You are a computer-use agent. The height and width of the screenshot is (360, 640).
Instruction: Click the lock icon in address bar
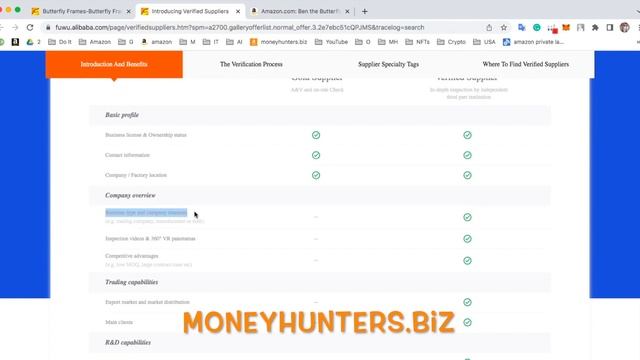click(48, 27)
